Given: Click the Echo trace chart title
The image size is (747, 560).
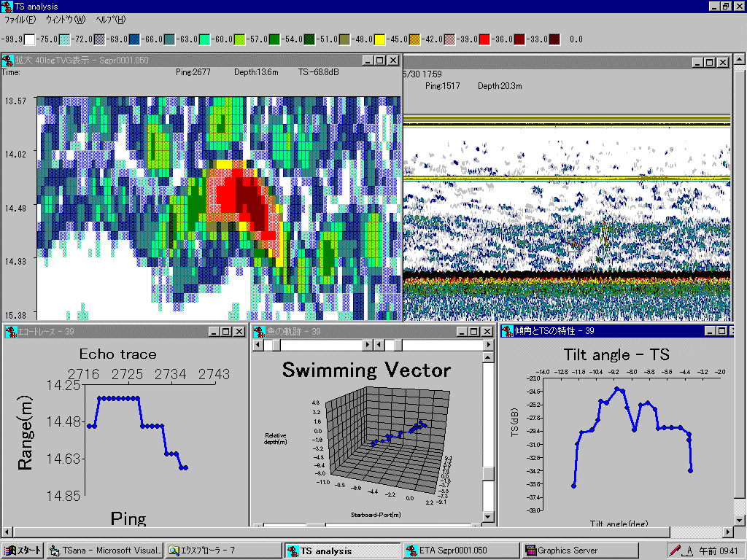Looking at the screenshot, I should pyautogui.click(x=117, y=354).
